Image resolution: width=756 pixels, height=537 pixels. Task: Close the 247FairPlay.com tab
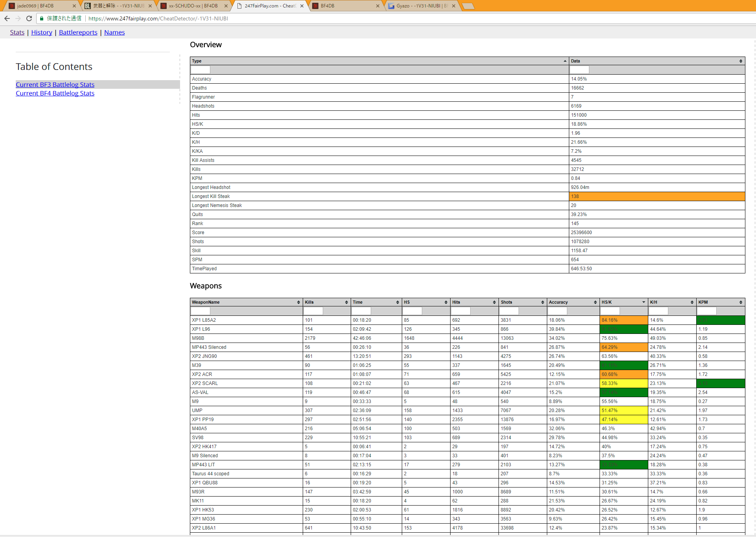302,6
